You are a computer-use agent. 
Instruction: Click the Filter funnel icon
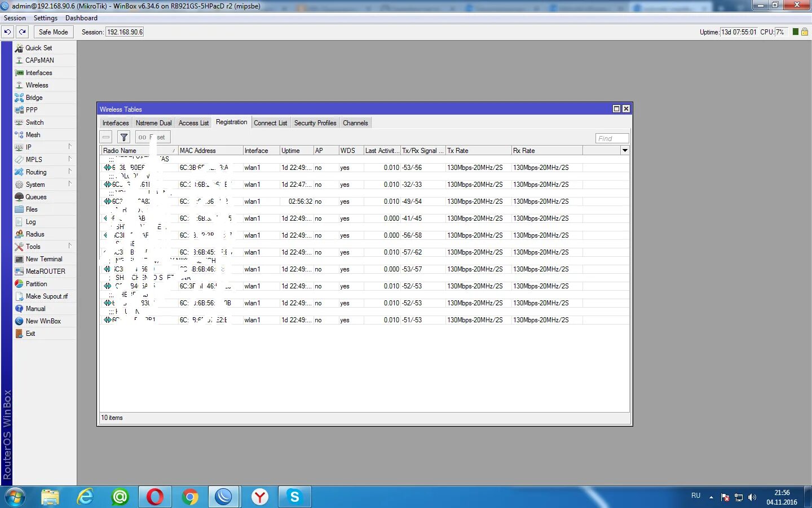pyautogui.click(x=124, y=137)
